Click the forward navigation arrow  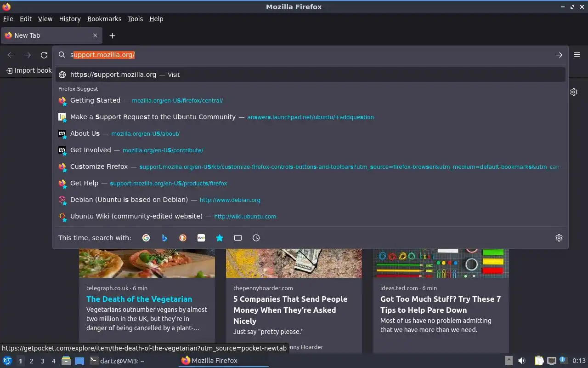(x=28, y=55)
